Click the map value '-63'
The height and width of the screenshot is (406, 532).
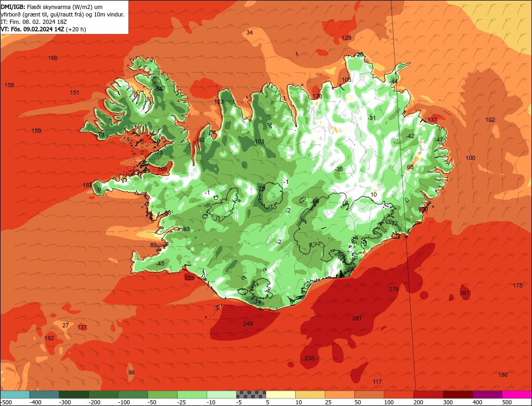point(185,229)
